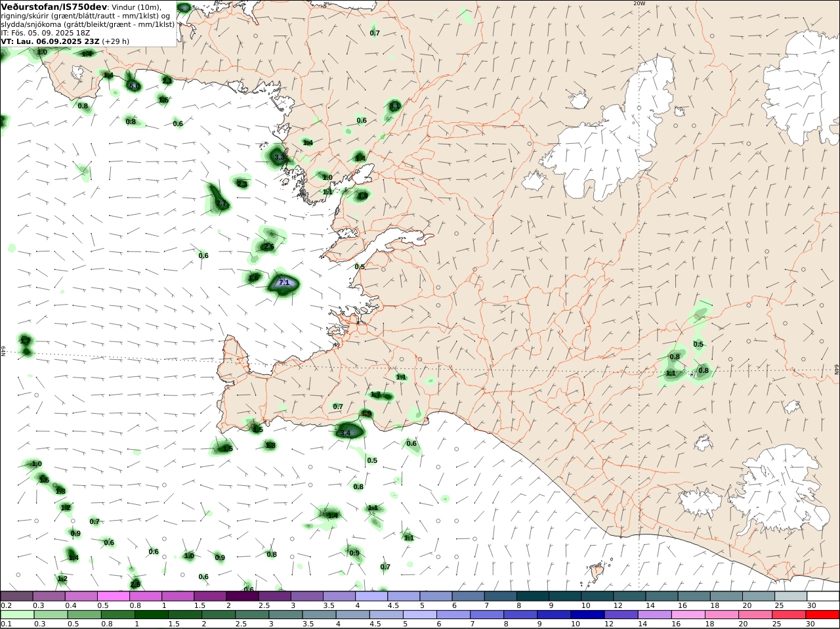Viewport: 840px width, 629px height.
Task: Select upper legend swatch between 0.5 and 0.8
Action: [113, 596]
